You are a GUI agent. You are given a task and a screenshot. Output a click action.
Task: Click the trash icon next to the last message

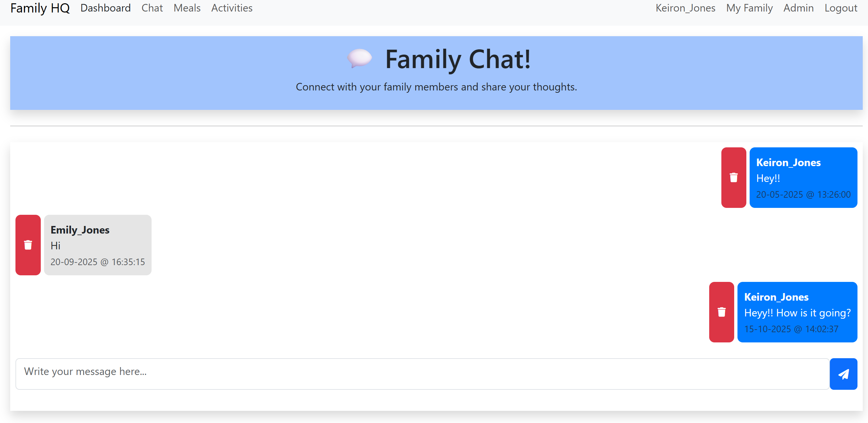point(721,312)
